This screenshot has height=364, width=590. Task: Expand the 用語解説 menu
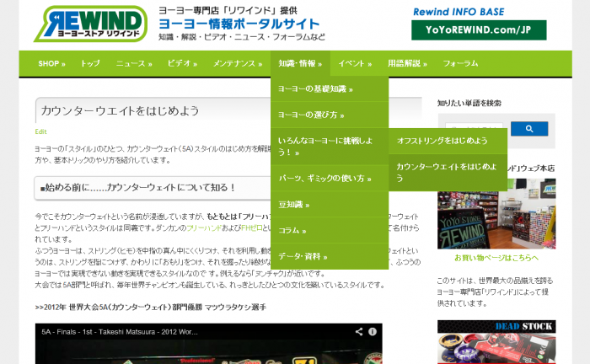point(407,63)
